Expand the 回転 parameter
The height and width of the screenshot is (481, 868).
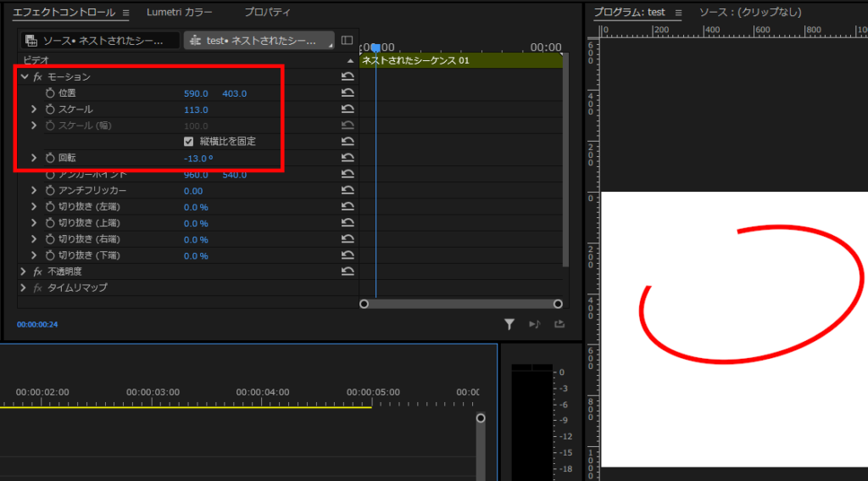pos(34,158)
